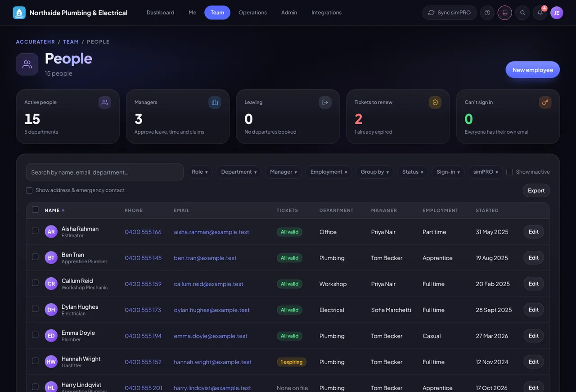Select Emma Doyle's row checkbox
The width and height of the screenshot is (576, 392).
click(35, 335)
